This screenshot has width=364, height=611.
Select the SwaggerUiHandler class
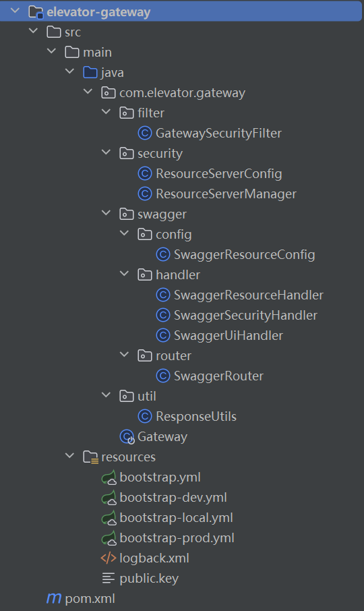tap(228, 335)
